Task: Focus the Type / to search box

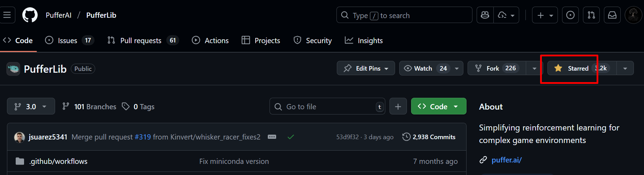Action: (404, 15)
